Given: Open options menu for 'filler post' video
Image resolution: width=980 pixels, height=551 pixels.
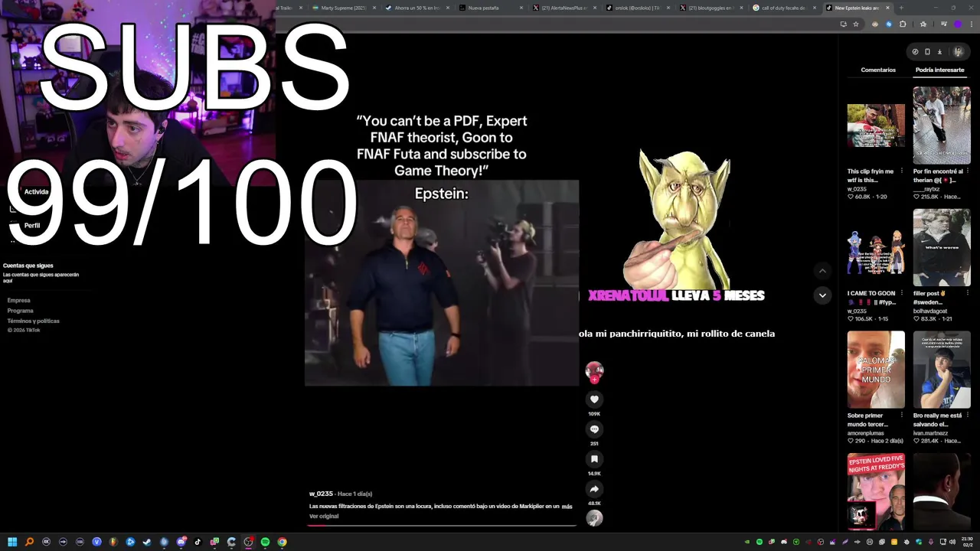Looking at the screenshot, I should click(967, 293).
